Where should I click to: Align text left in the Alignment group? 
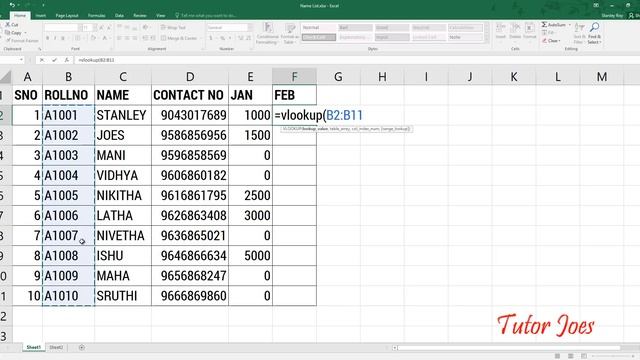pyautogui.click(x=119, y=38)
